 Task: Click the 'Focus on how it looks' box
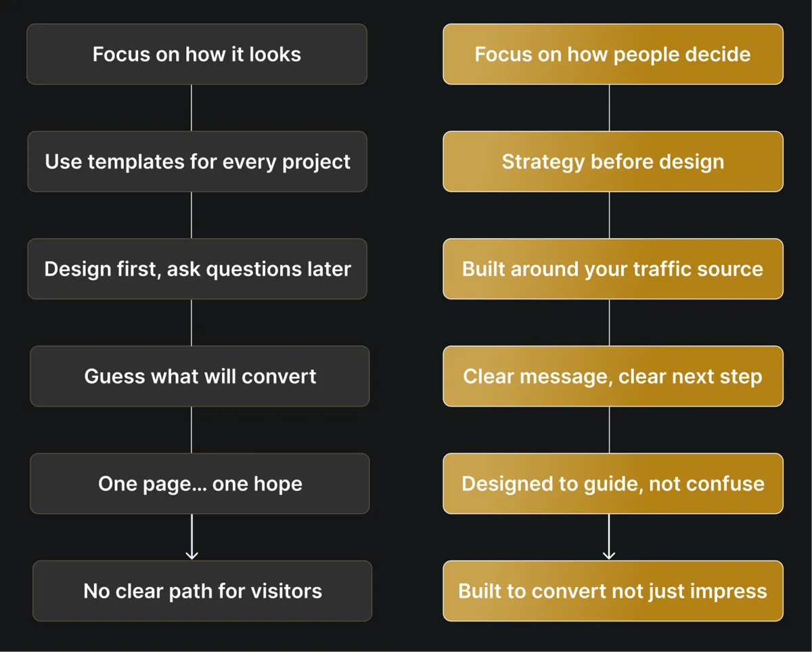[x=197, y=54]
